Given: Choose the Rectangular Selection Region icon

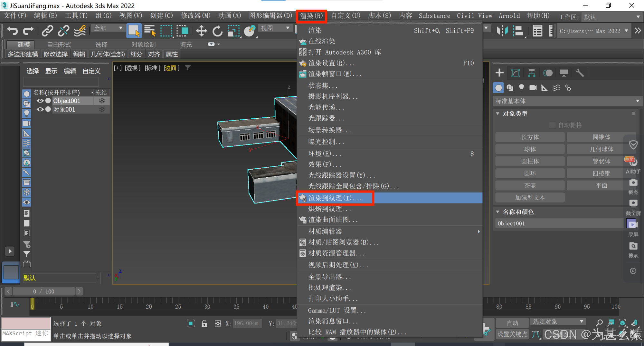Looking at the screenshot, I should point(166,31).
